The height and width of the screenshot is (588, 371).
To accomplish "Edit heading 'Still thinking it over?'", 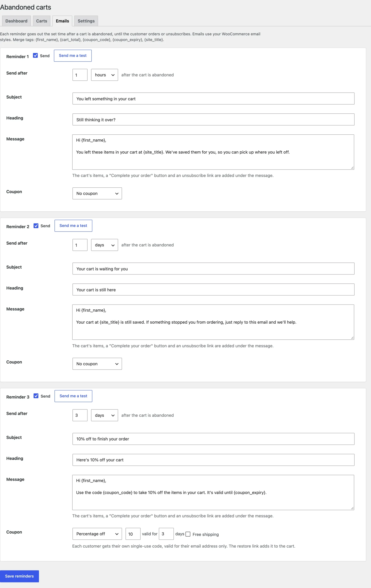I will [213, 120].
